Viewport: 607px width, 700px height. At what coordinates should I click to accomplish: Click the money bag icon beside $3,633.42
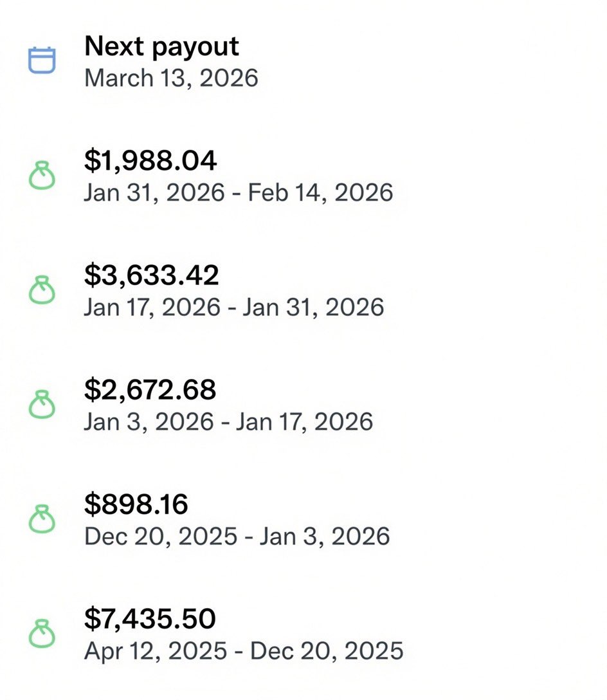42,290
